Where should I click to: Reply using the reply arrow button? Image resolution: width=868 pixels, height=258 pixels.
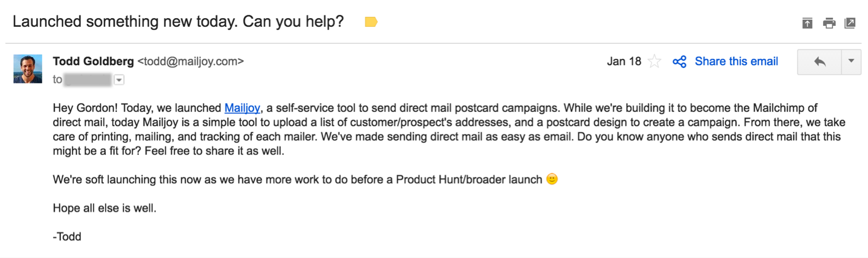pos(819,61)
